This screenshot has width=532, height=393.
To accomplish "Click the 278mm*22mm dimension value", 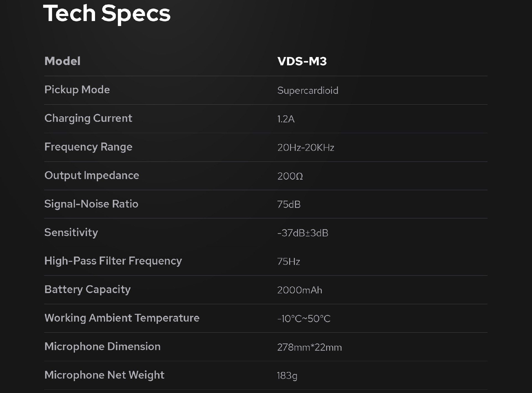I will point(310,347).
